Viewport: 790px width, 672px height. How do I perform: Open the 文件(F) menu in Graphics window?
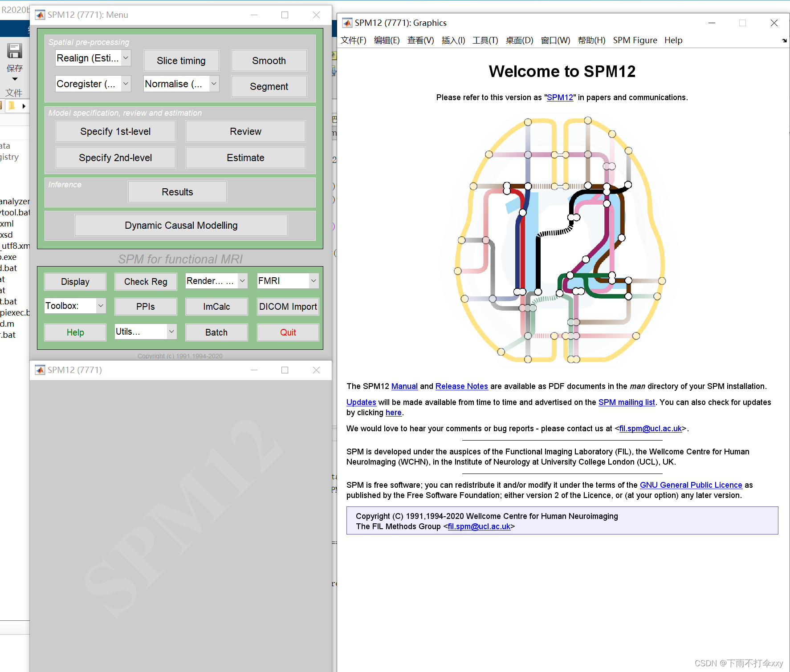(354, 40)
